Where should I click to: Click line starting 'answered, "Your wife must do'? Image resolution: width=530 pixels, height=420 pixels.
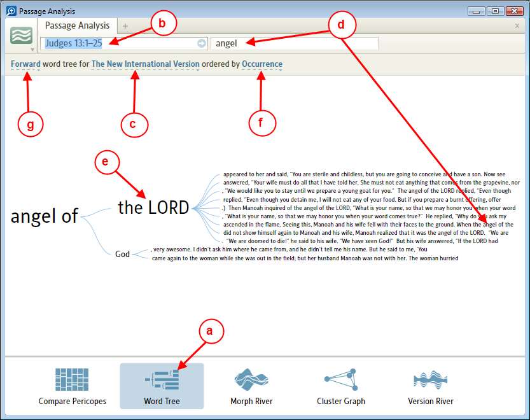click(372, 183)
